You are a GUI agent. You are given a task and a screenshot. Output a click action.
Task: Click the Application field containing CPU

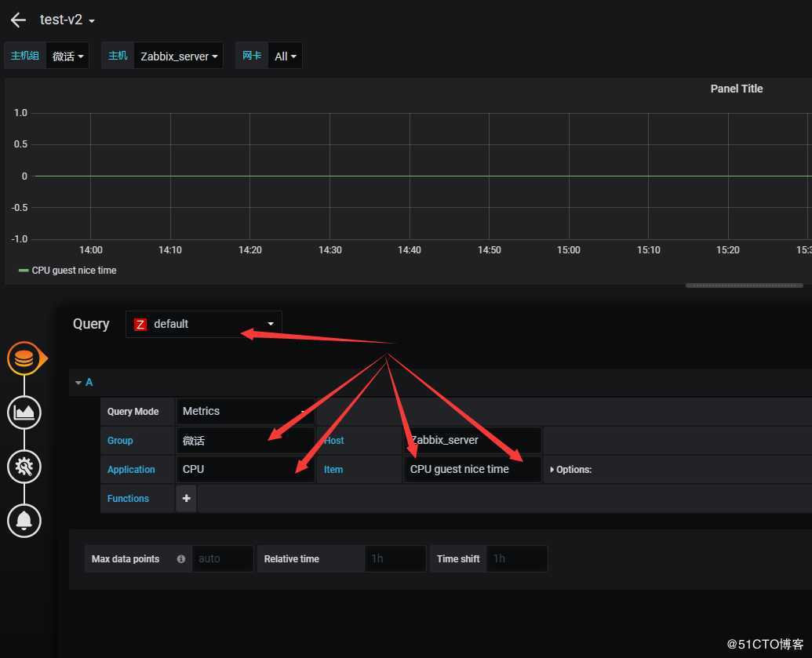click(x=246, y=470)
